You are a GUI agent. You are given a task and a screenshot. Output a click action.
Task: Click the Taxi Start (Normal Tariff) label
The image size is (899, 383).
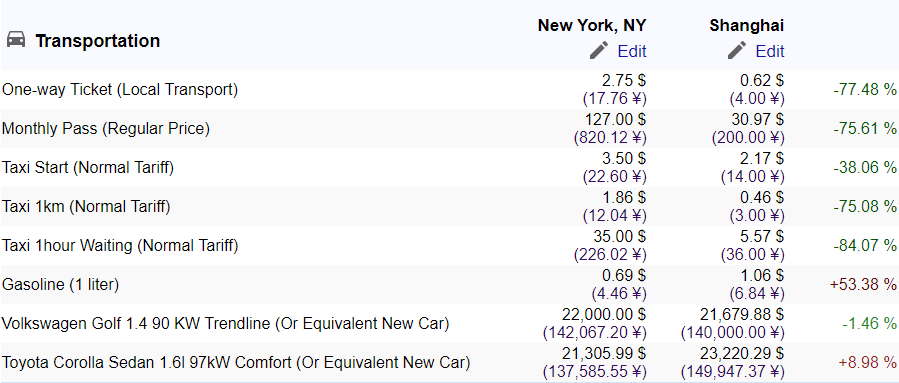88,167
